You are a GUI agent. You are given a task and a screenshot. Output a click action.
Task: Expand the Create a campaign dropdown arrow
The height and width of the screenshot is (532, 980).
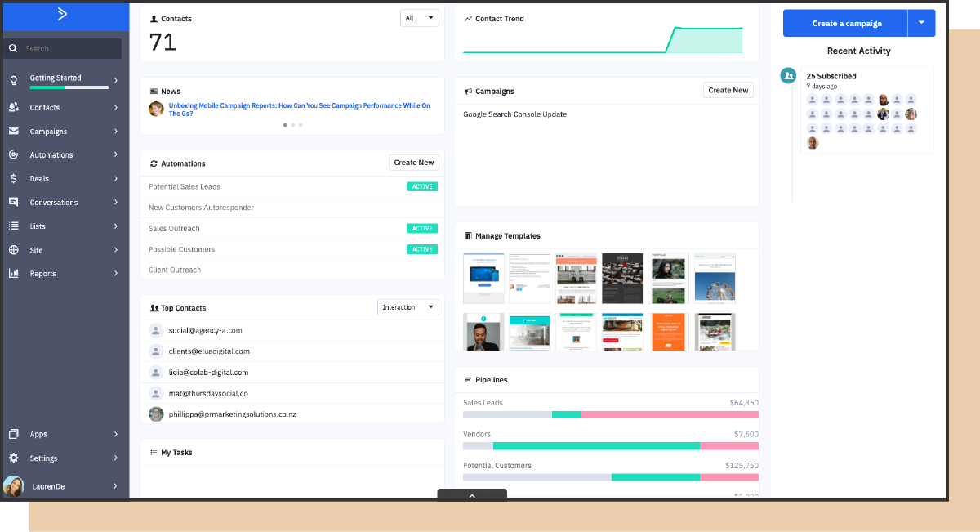(x=922, y=23)
